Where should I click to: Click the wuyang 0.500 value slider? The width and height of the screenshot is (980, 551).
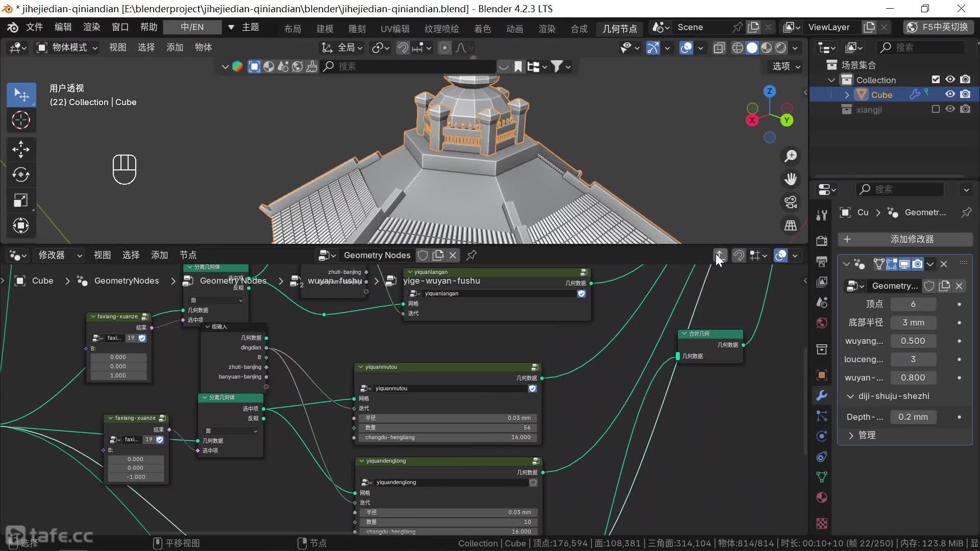(x=913, y=341)
